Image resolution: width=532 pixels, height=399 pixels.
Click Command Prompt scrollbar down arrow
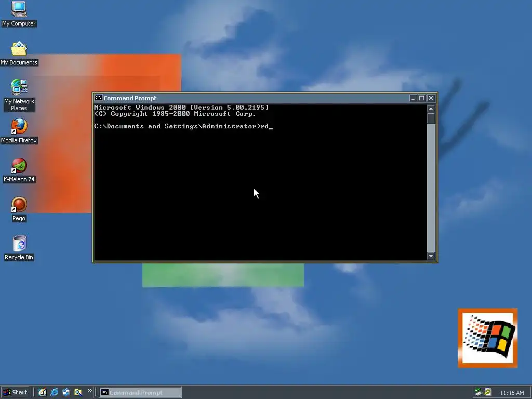431,256
